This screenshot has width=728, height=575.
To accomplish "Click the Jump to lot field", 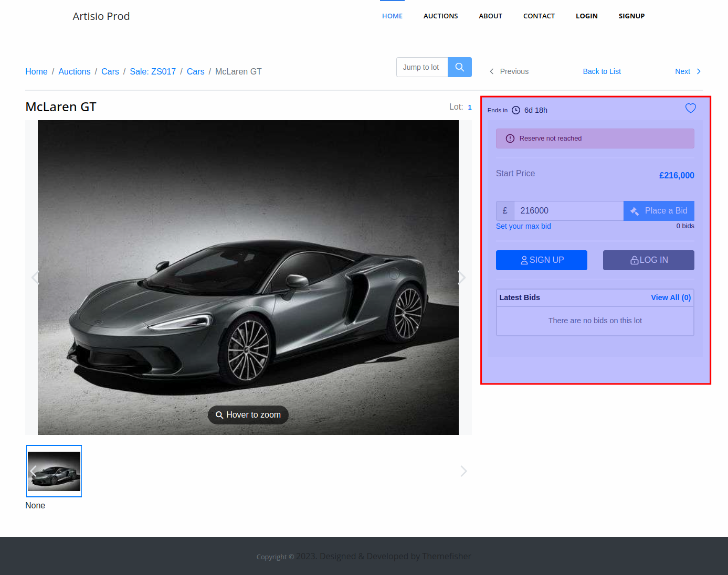I will (x=422, y=67).
